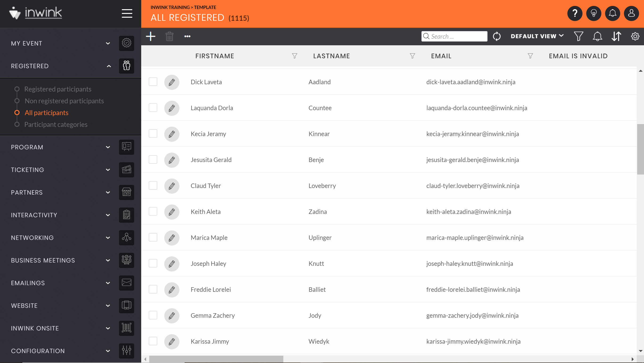Viewport: 644px width, 363px height.
Task: Click the horizontal scrollbar at bottom
Action: pos(216,359)
